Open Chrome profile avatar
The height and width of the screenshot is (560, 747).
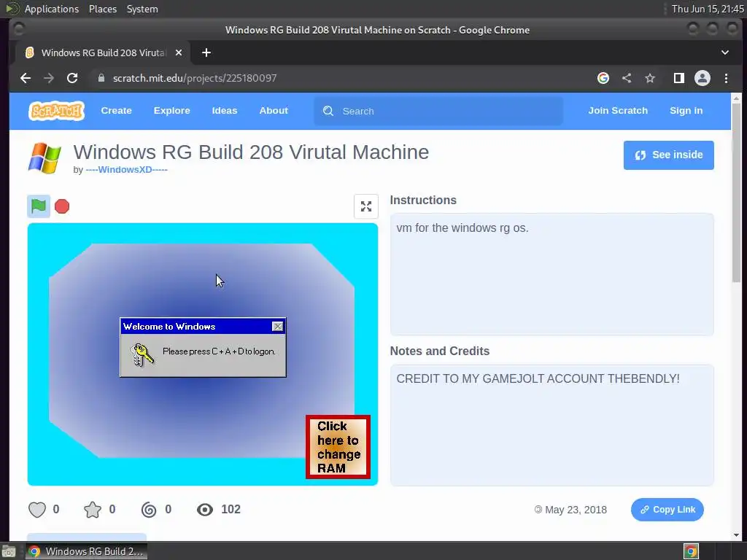[x=703, y=78]
